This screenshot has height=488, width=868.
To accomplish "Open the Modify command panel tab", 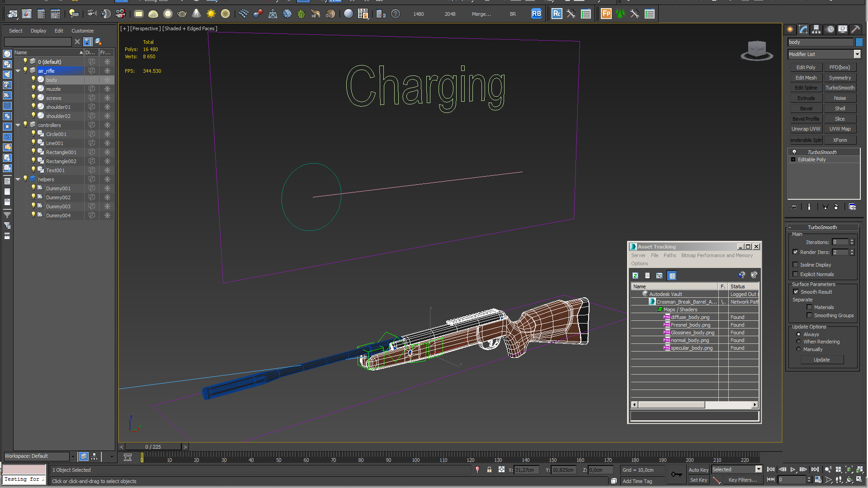I will pyautogui.click(x=803, y=29).
